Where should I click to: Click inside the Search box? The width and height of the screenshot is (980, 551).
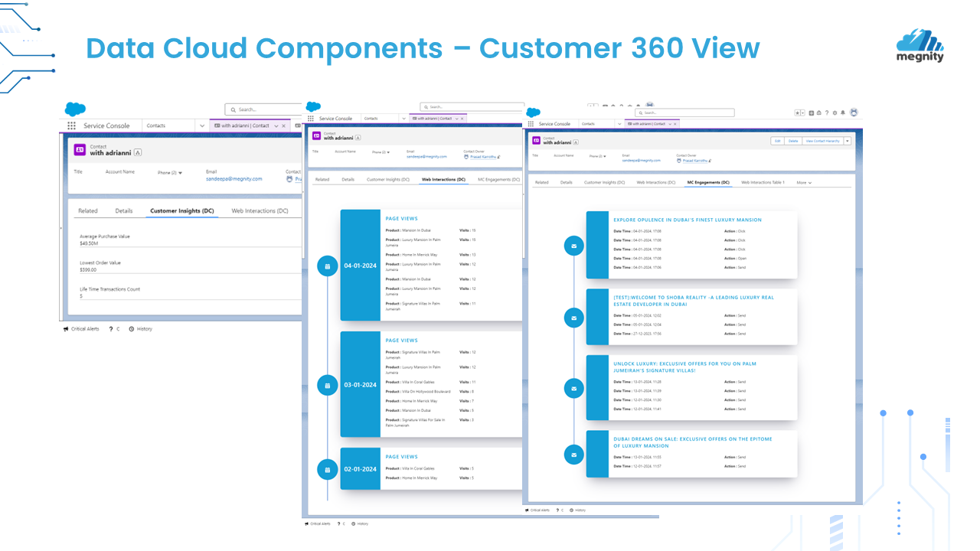pos(686,112)
